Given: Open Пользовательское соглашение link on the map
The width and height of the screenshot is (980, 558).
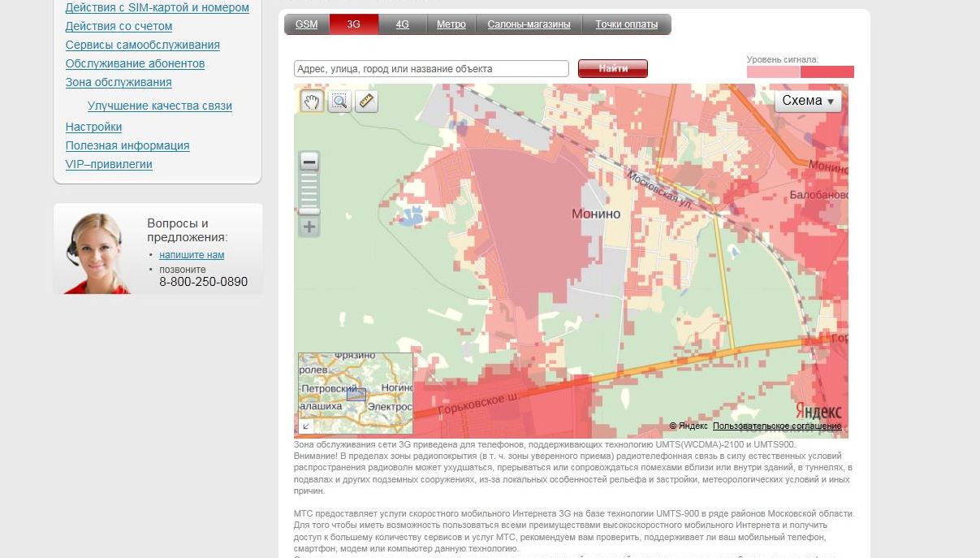Looking at the screenshot, I should tap(777, 426).
